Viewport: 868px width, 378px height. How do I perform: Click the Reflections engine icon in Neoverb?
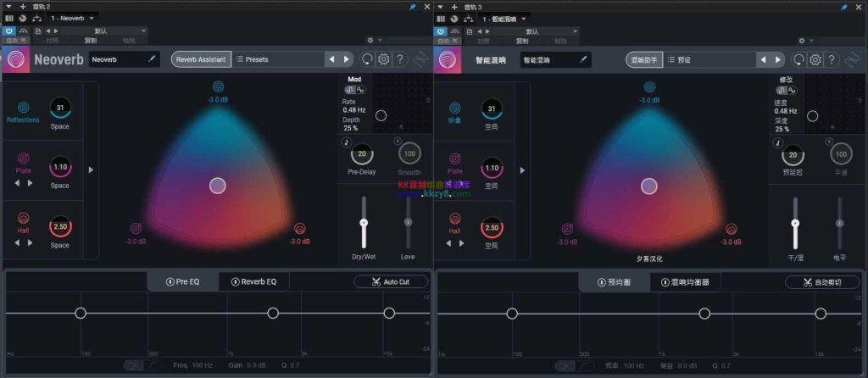pos(23,108)
